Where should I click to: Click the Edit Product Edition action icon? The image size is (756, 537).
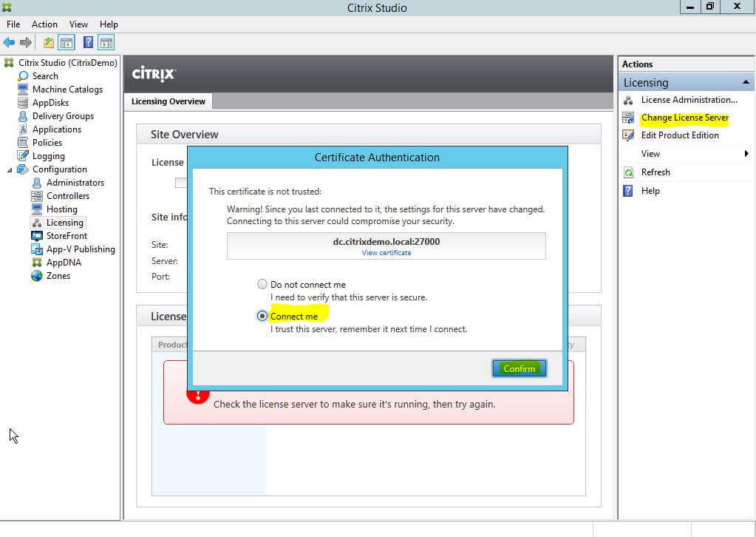pyautogui.click(x=628, y=135)
